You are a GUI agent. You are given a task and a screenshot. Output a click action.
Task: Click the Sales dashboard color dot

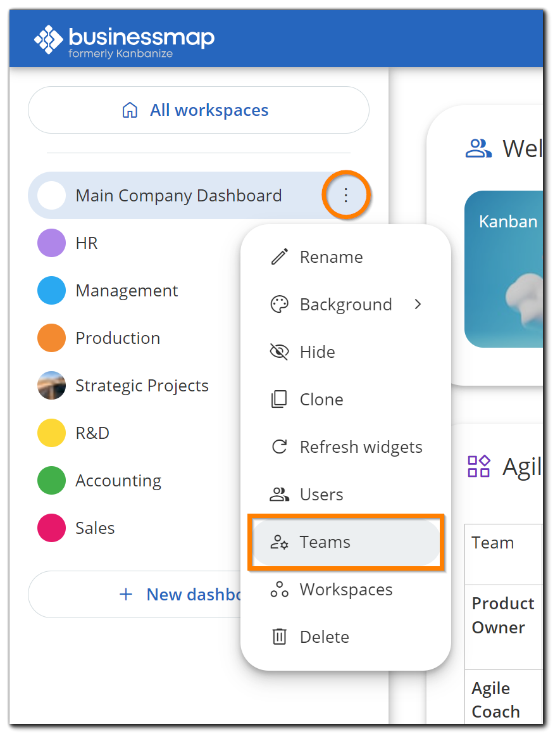click(51, 528)
